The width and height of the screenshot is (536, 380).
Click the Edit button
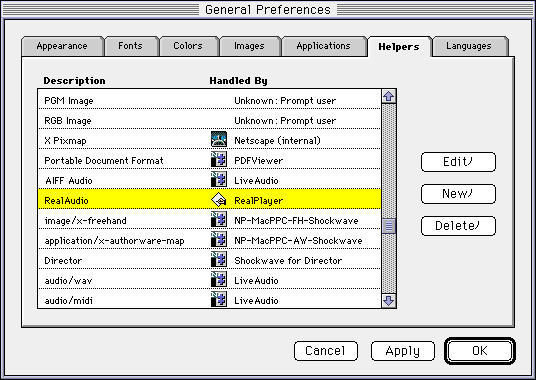[x=458, y=162]
